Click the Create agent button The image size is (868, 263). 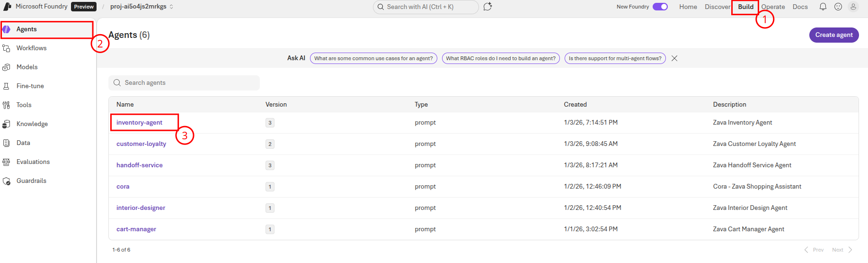[834, 35]
